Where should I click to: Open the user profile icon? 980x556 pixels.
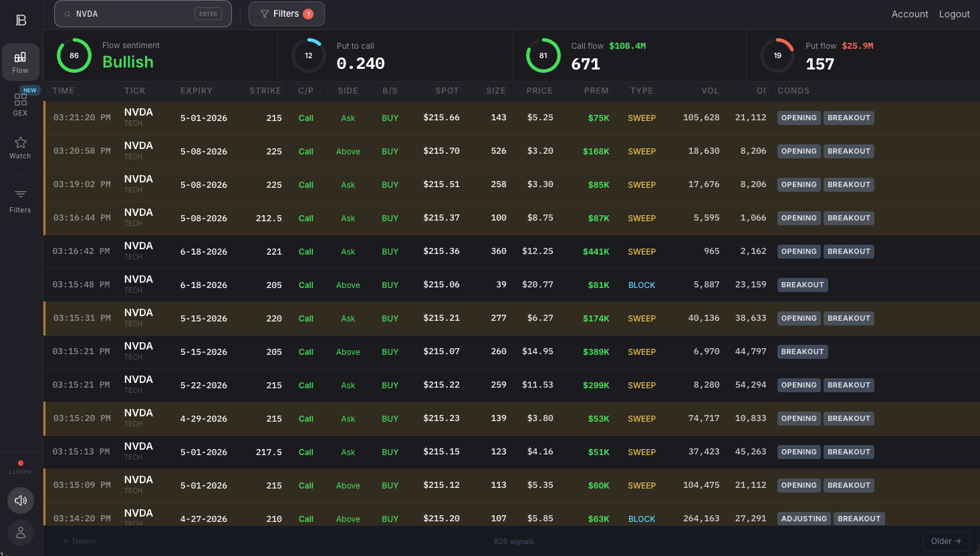coord(21,533)
